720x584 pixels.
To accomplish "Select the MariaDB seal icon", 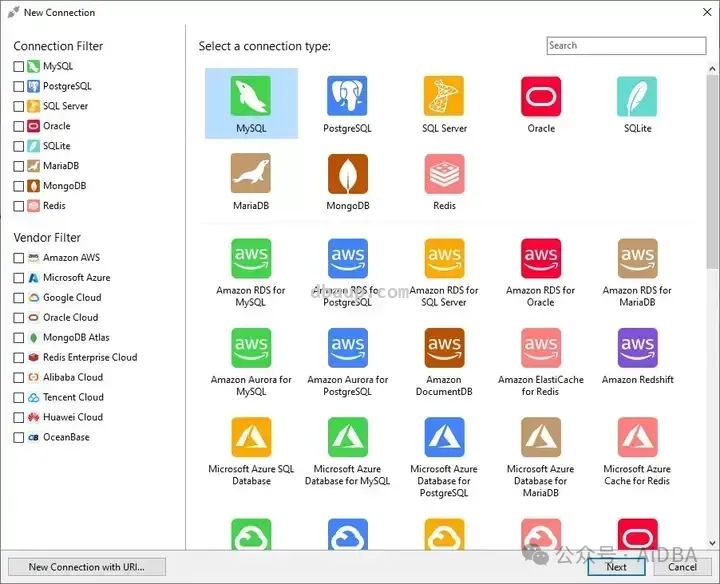I will 251,173.
